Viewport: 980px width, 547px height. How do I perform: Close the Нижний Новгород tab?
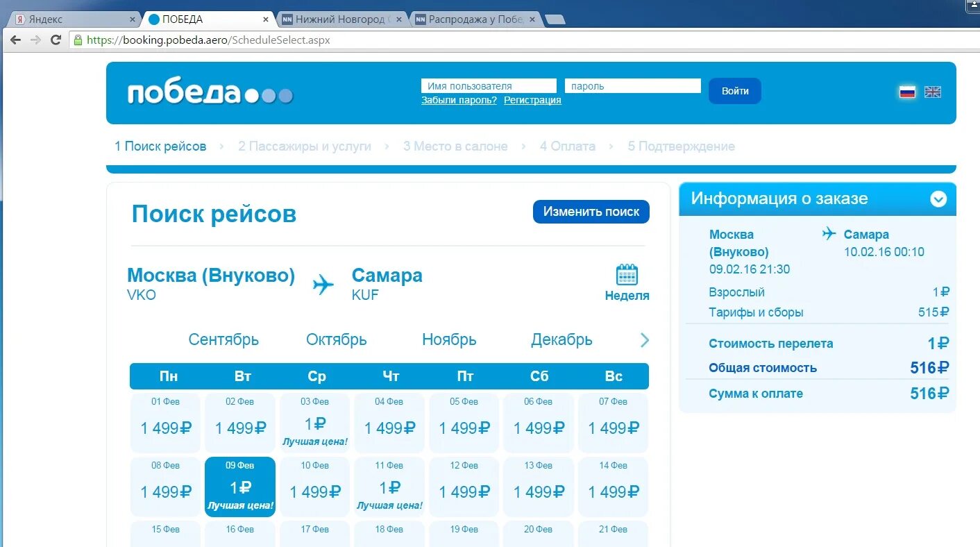pyautogui.click(x=398, y=19)
